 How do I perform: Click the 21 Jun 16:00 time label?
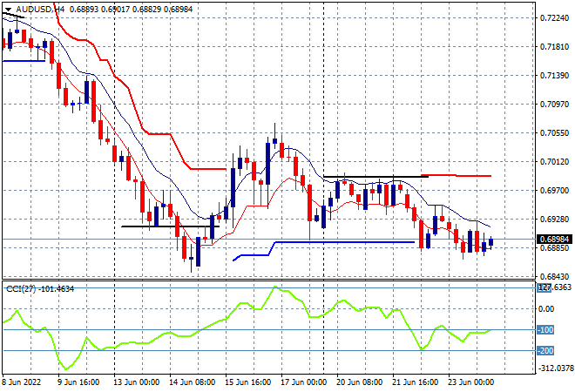click(x=415, y=382)
